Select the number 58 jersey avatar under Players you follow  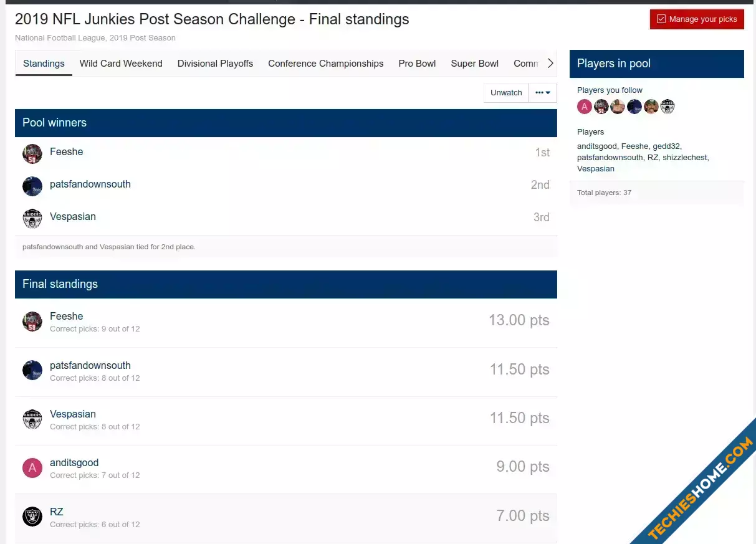(x=601, y=107)
